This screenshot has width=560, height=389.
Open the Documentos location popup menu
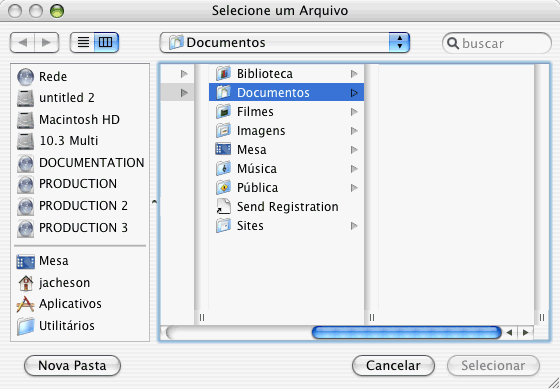285,43
